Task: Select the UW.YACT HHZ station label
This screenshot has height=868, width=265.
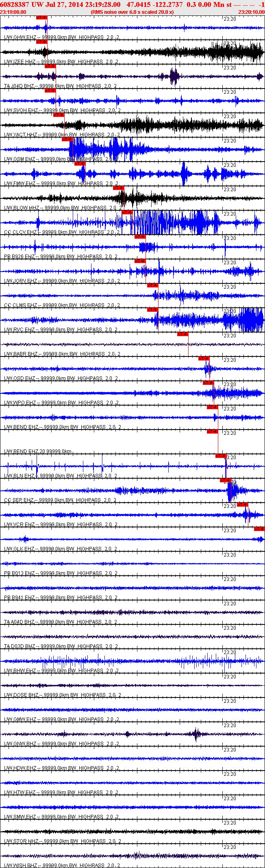Action: pyautogui.click(x=62, y=135)
